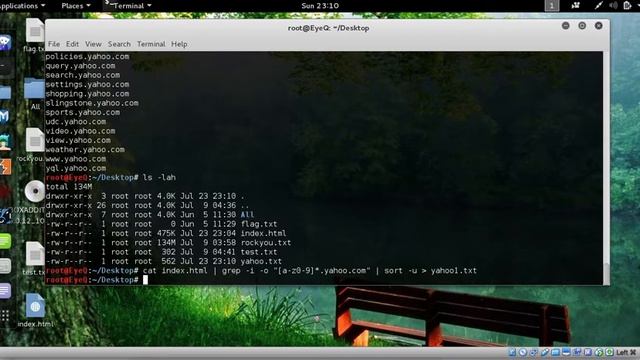Open the Files folder icon in dock
Image resolution: width=640 pixels, height=360 pixels.
click(x=5, y=92)
